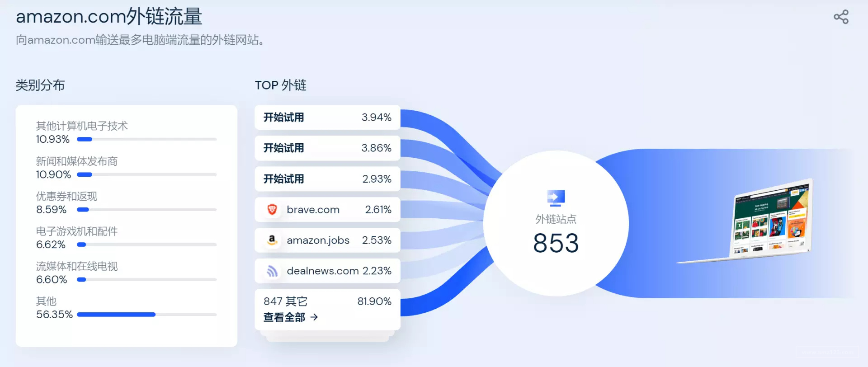Click the 2.61% value beside brave.com
The width and height of the screenshot is (868, 367).
click(378, 210)
